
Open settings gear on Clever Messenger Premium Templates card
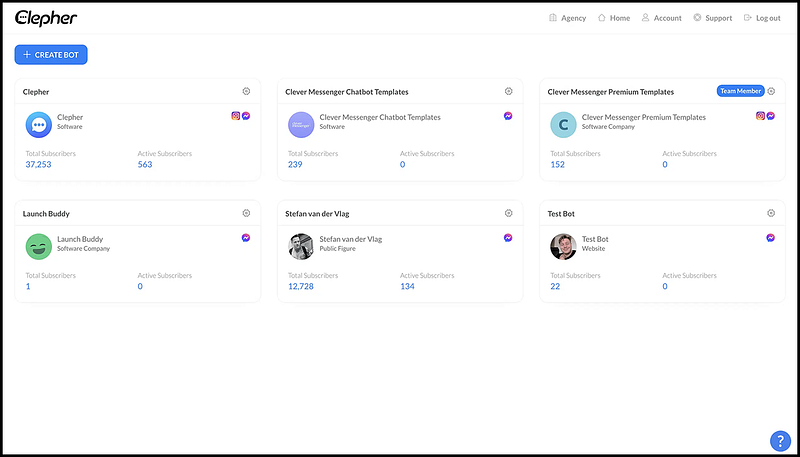(771, 91)
